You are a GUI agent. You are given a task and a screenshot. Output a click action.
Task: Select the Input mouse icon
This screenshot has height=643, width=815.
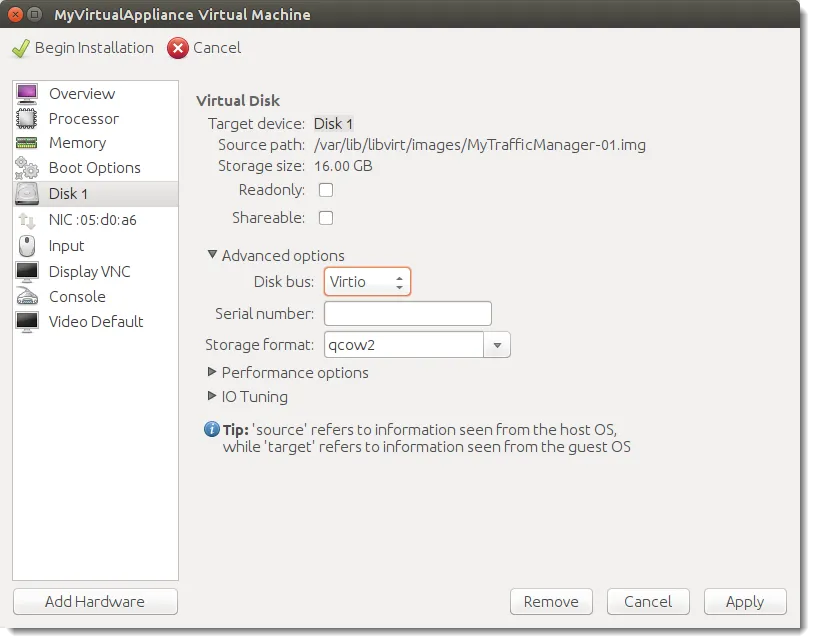[27, 246]
